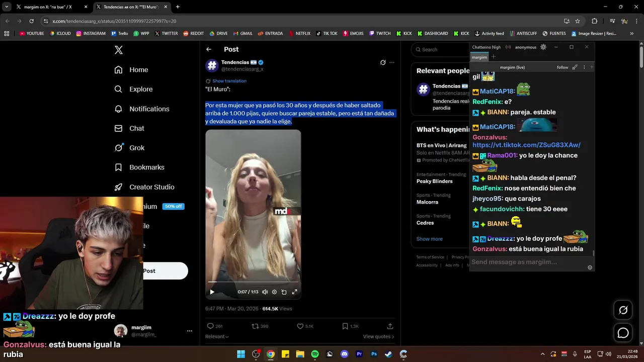Open floating Grok button at bottom right

[x=623, y=310]
